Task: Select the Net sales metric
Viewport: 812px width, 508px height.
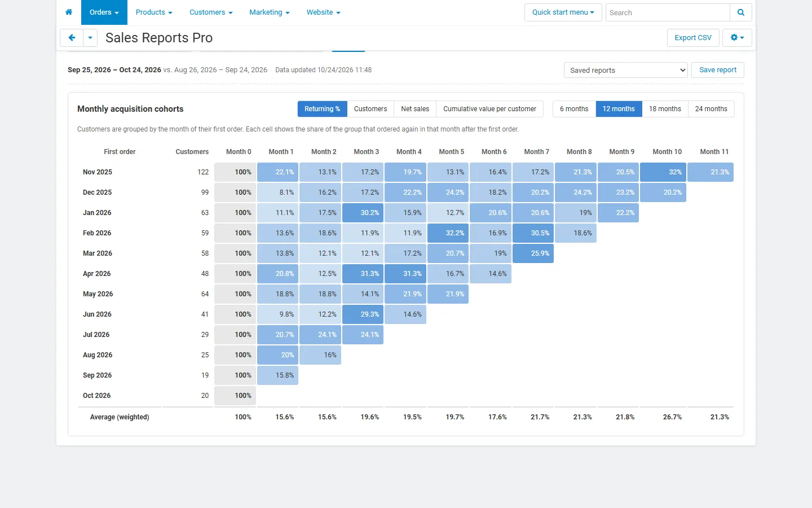Action: click(x=415, y=109)
